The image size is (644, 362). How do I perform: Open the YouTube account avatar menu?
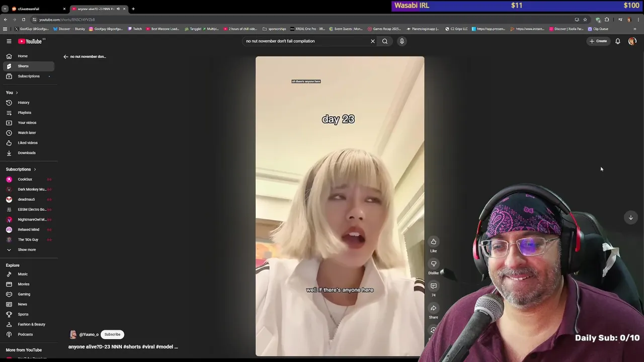[632, 41]
